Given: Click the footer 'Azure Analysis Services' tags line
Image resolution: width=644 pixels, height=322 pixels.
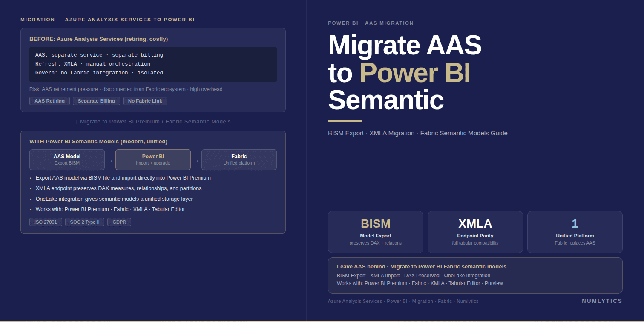Looking at the screenshot, I should (403, 301).
